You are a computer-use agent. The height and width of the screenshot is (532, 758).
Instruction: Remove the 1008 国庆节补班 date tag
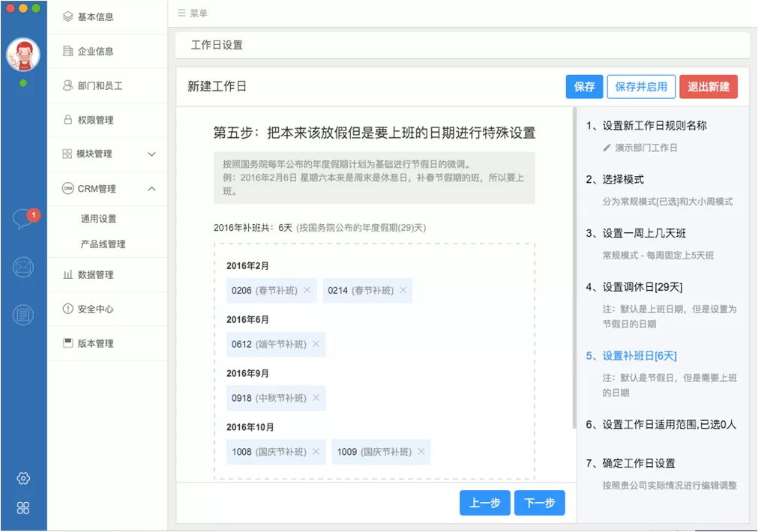coord(316,451)
